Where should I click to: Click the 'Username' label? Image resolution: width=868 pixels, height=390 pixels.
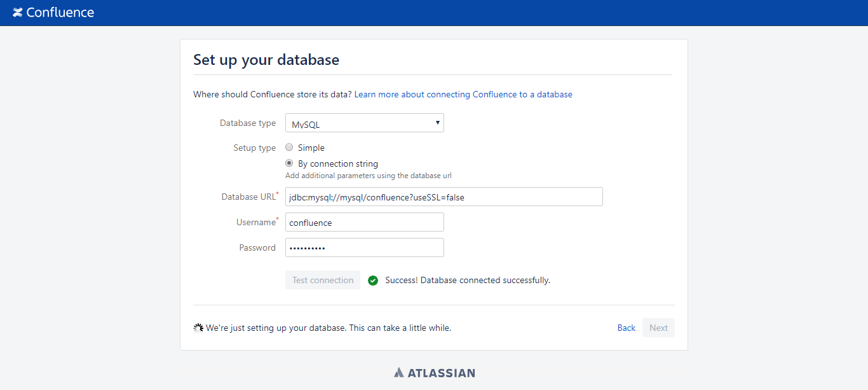point(257,222)
